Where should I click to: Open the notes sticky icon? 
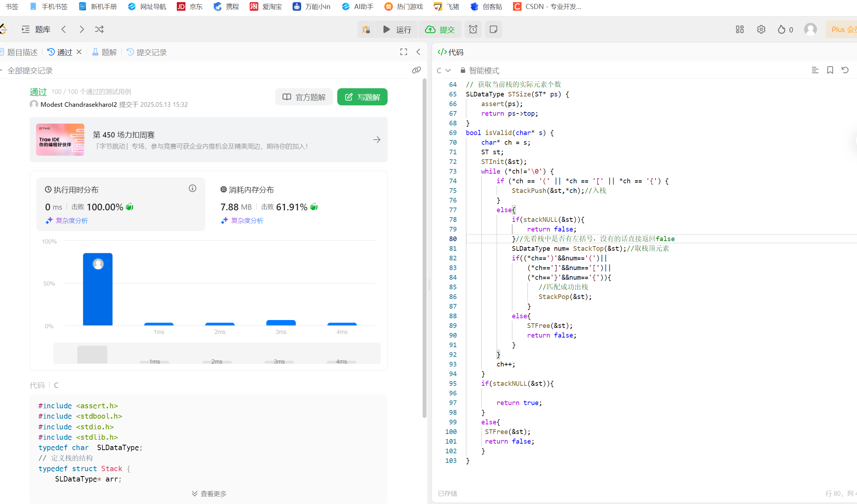(493, 29)
